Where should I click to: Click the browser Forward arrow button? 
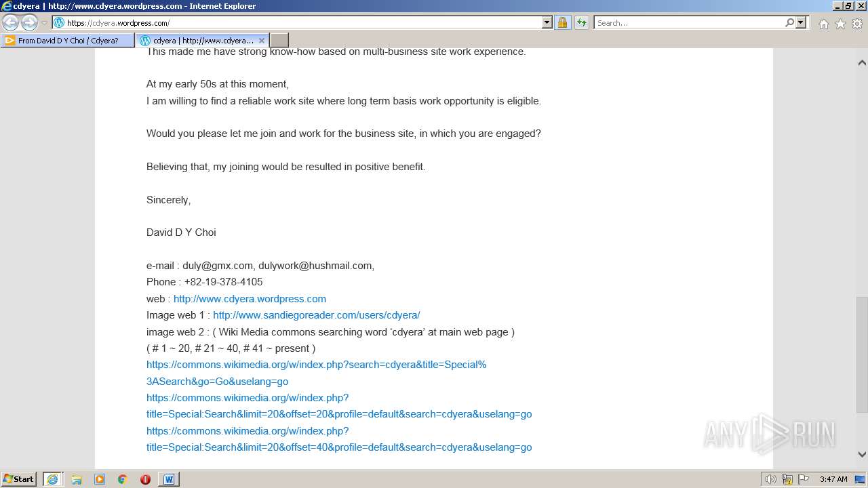pos(29,23)
